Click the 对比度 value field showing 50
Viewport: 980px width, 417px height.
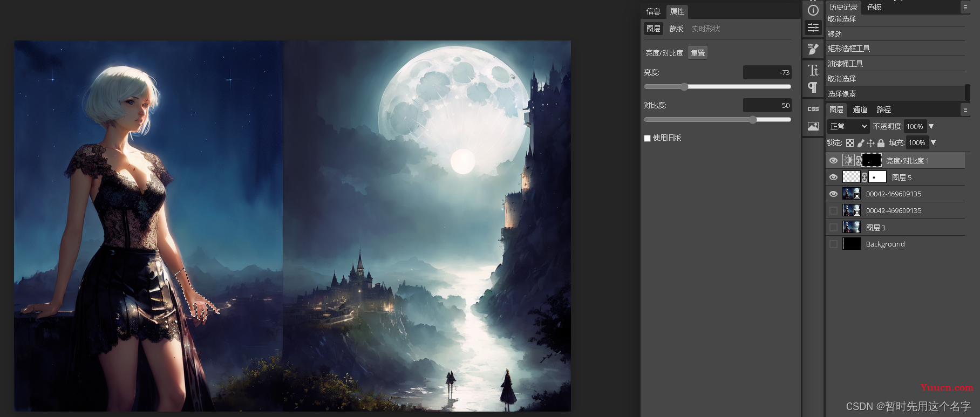[x=767, y=105]
